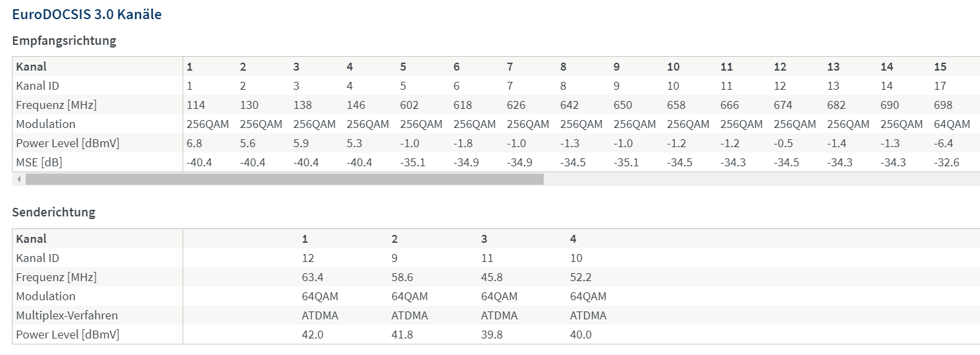Select the MSE [dB] row label
This screenshot has height=355, width=980.
click(x=39, y=162)
